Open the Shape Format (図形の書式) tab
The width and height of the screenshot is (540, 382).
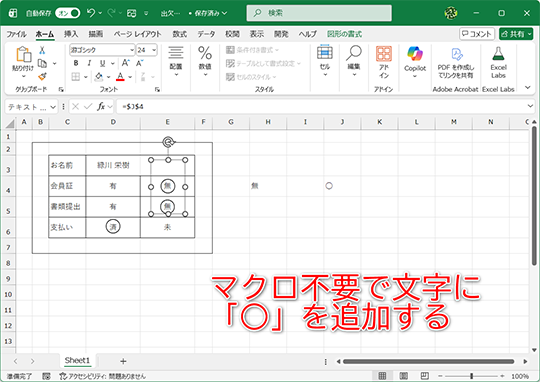(344, 34)
